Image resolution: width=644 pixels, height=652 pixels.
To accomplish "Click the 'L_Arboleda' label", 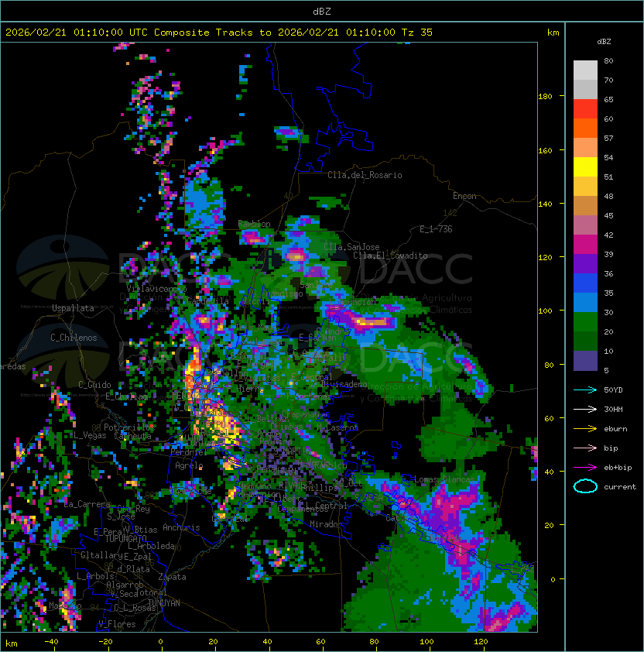I will click(x=152, y=546).
